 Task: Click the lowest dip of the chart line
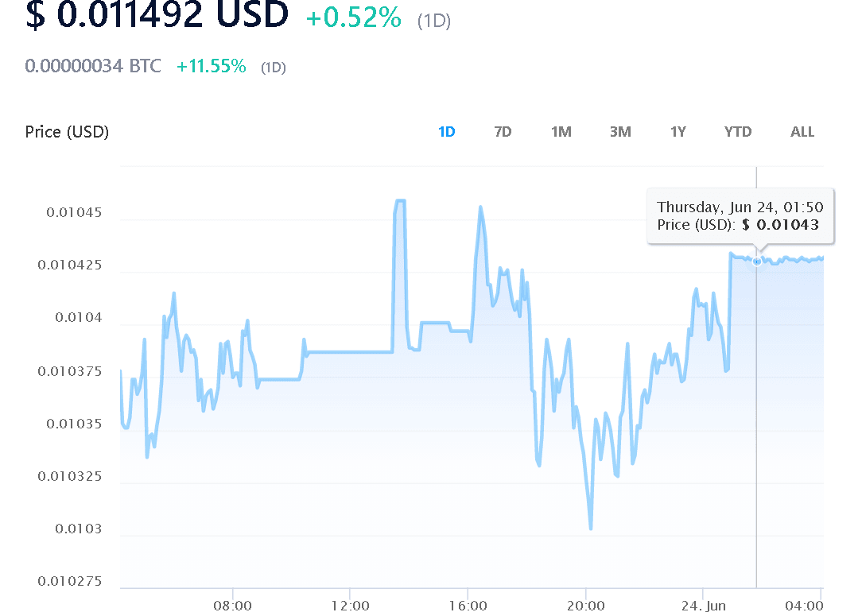591,528
